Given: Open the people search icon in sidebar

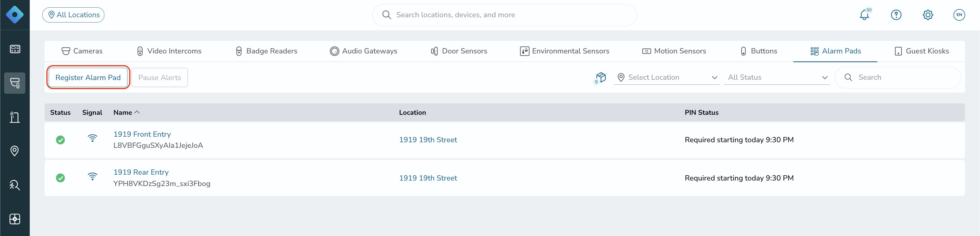Looking at the screenshot, I should (x=15, y=185).
